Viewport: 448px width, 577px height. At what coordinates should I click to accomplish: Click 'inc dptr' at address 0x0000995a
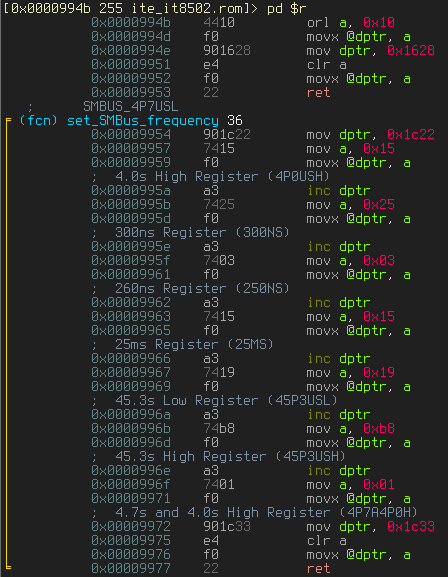click(x=339, y=191)
